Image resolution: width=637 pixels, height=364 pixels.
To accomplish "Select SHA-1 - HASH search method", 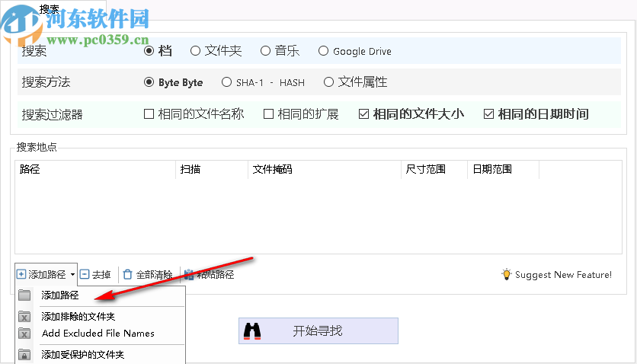I will click(x=226, y=82).
